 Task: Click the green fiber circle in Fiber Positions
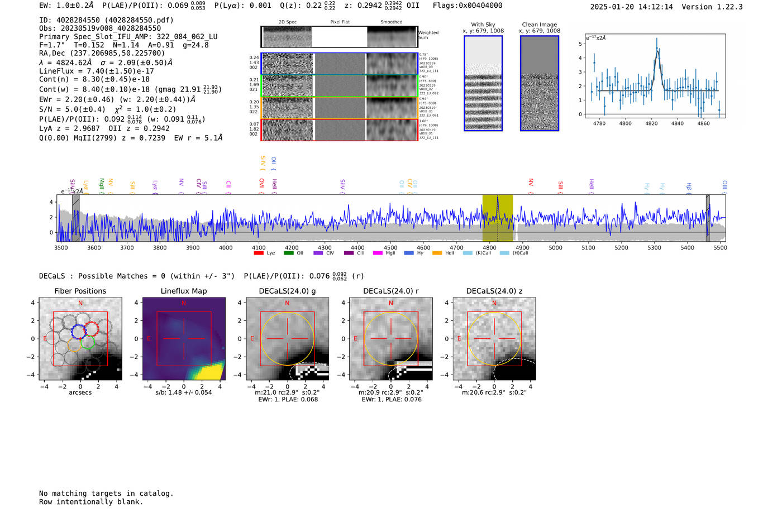click(88, 343)
